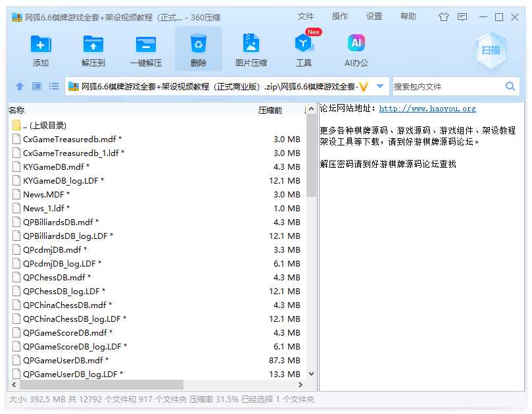The height and width of the screenshot is (414, 532).
Task: Select the QPBilliardsDB_log.LDF file name
Action: [x=68, y=236]
